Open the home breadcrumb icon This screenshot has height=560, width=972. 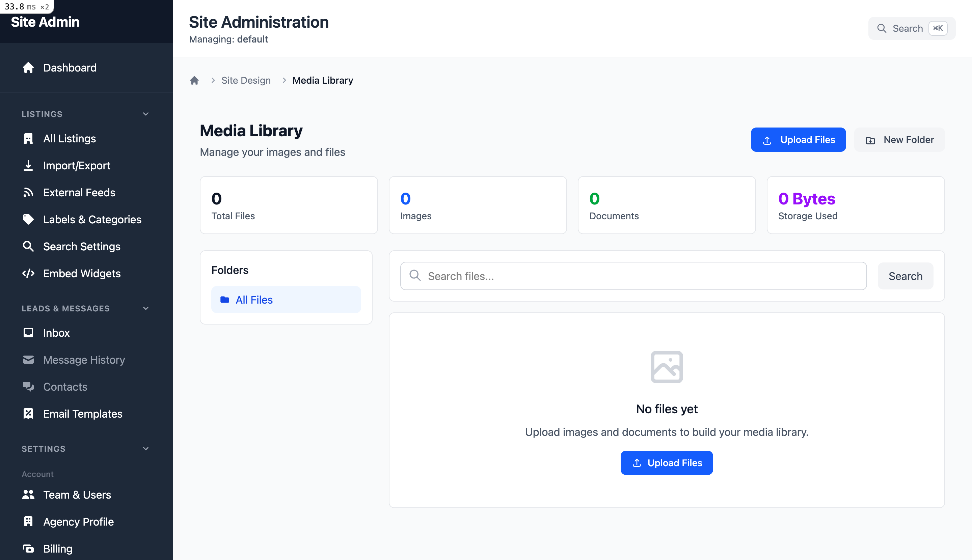(194, 80)
